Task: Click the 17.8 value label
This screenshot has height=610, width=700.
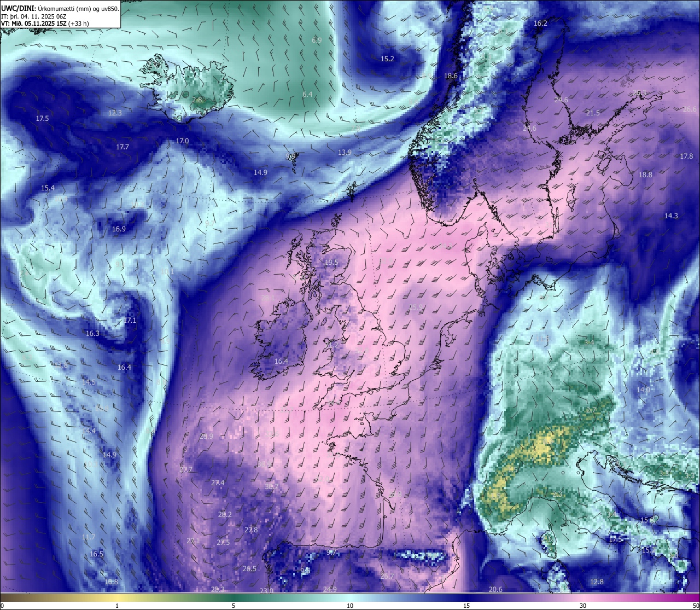Action: tap(686, 156)
